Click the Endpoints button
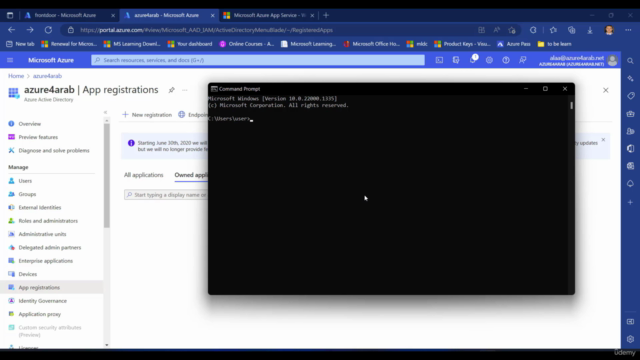Viewport: 640px width, 360px height. [x=193, y=115]
